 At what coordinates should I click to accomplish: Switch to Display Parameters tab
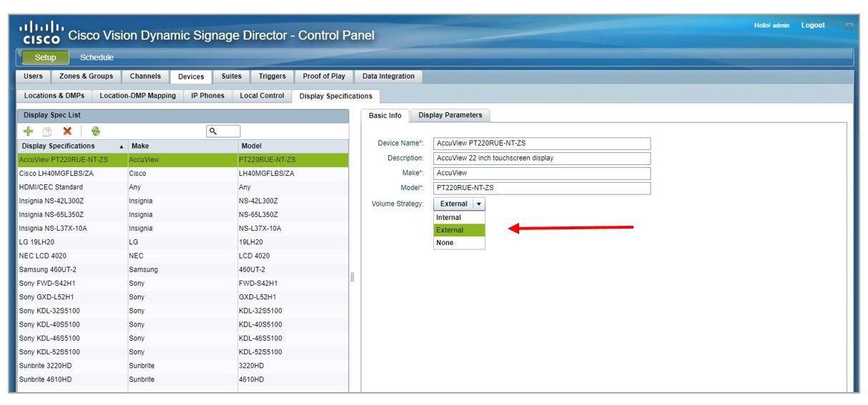[450, 115]
